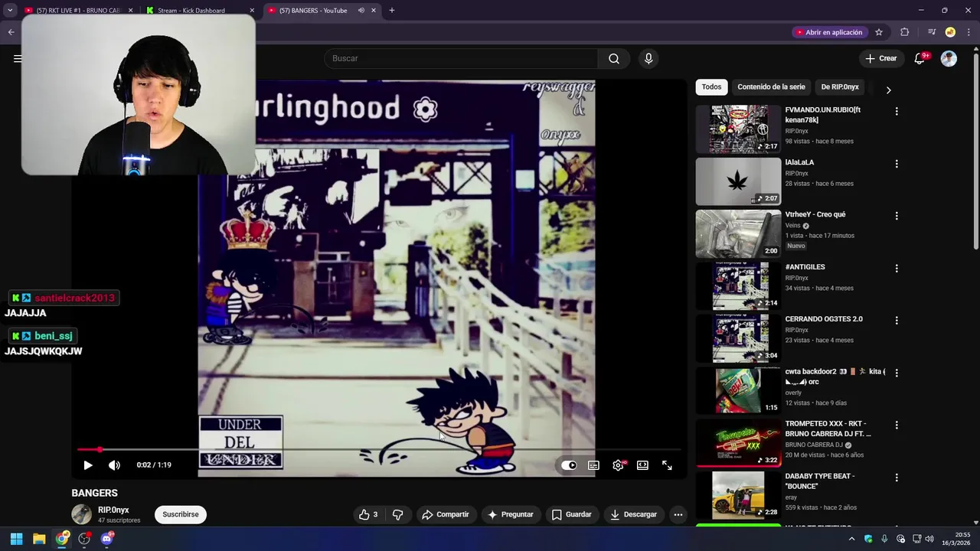Open more actions beside Descargar

coord(678,514)
